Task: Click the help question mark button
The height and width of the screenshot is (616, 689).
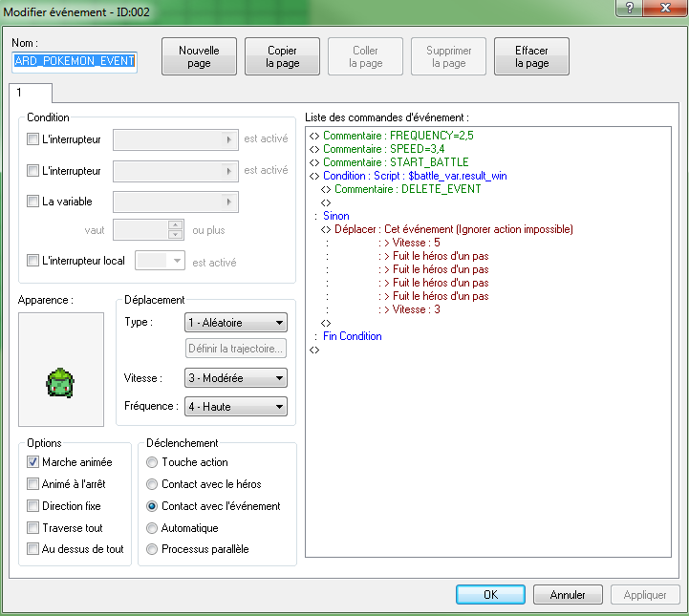Action: (630, 8)
